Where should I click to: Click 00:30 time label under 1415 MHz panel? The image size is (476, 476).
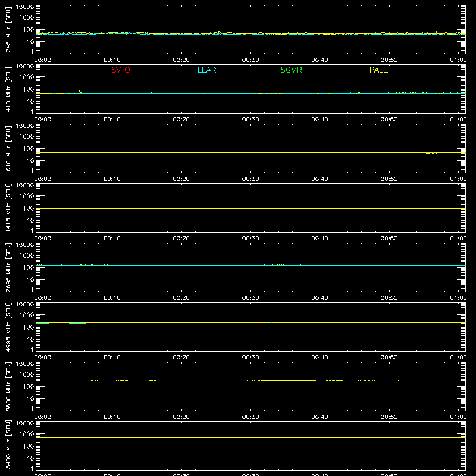point(250,239)
